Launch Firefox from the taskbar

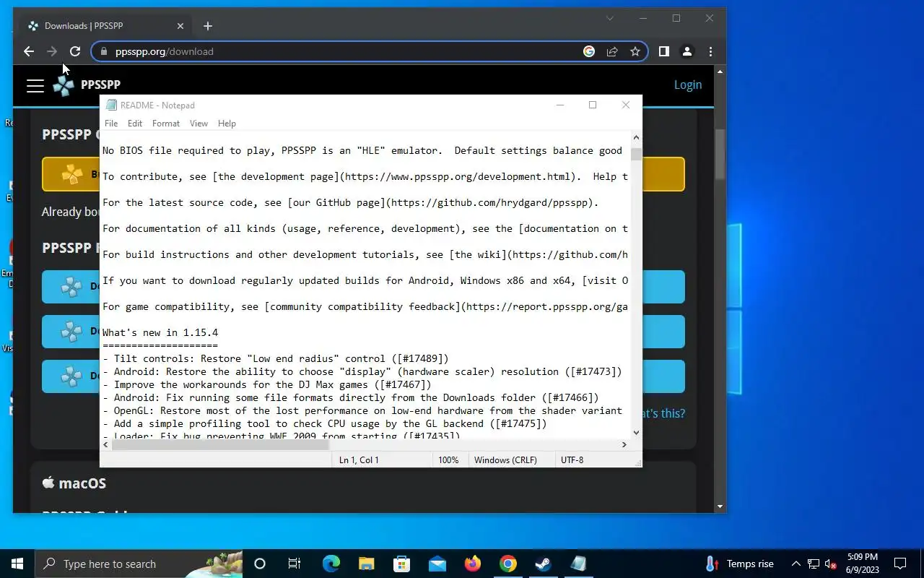point(472,564)
